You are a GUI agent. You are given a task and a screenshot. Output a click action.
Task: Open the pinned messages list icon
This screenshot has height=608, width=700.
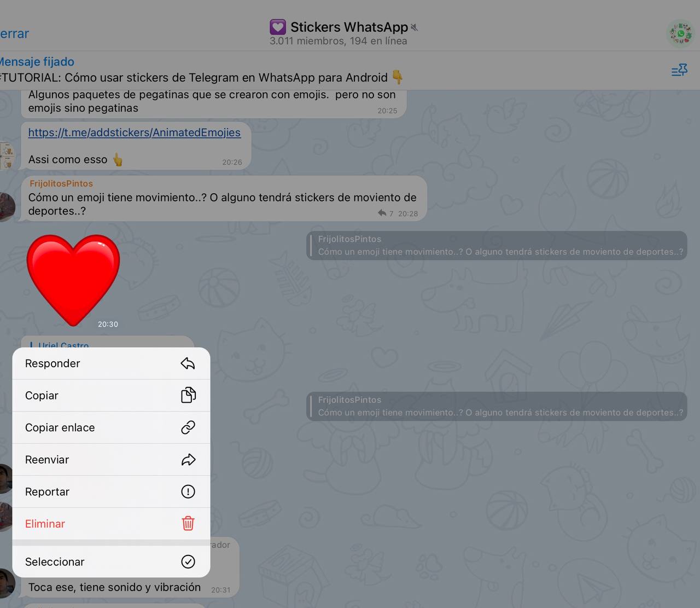[679, 70]
